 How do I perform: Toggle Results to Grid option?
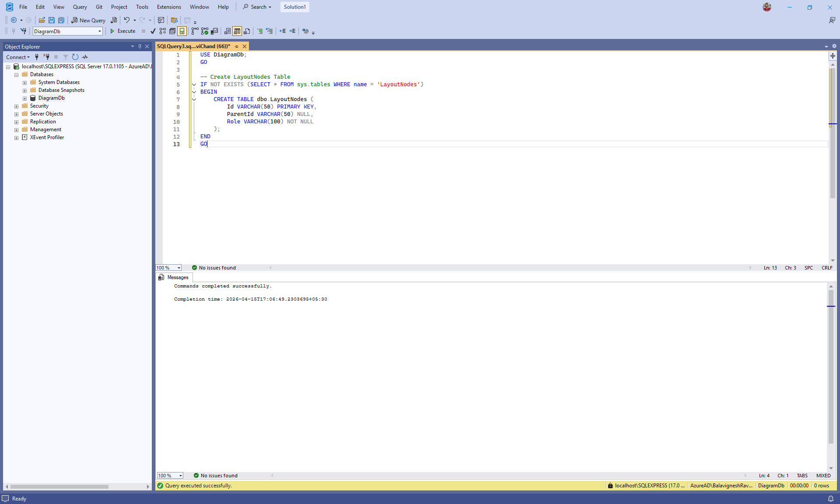[x=237, y=31]
